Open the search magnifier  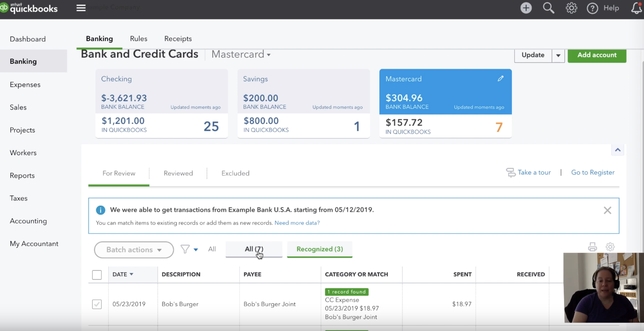tap(548, 8)
